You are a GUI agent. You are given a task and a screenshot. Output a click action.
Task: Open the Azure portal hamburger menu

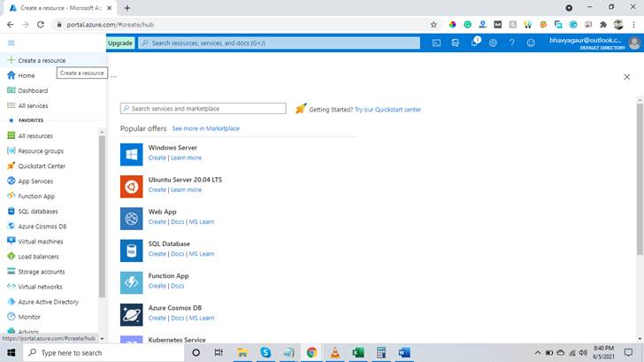click(11, 42)
